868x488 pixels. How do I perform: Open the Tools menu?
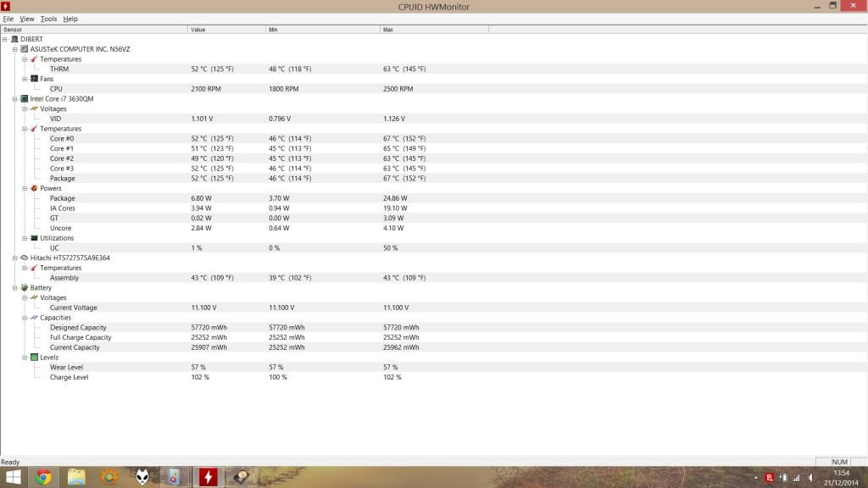point(48,19)
